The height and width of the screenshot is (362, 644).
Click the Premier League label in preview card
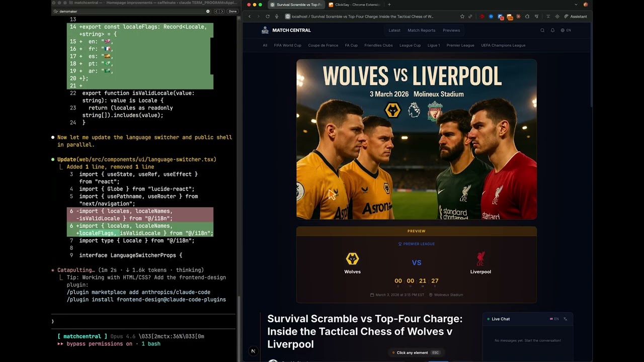[417, 244]
